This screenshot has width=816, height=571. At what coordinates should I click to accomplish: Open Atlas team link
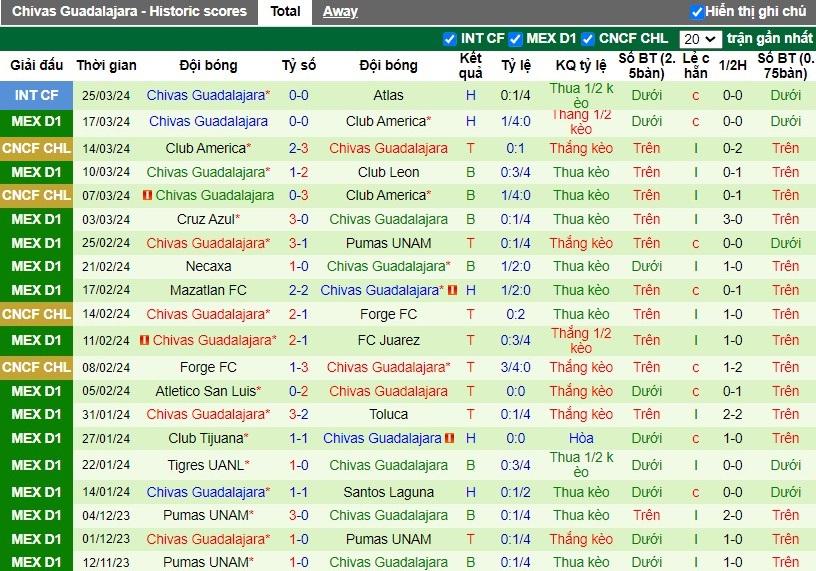pos(388,95)
